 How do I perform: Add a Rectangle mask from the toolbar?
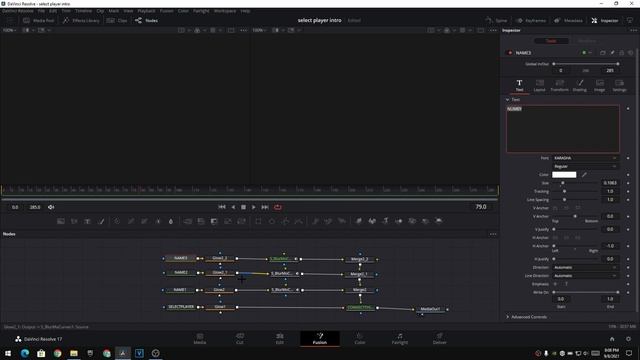tap(258, 221)
